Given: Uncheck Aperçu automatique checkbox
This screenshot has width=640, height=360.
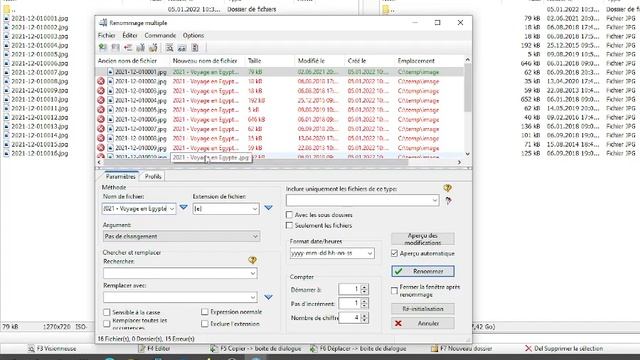Looking at the screenshot, I should [394, 253].
